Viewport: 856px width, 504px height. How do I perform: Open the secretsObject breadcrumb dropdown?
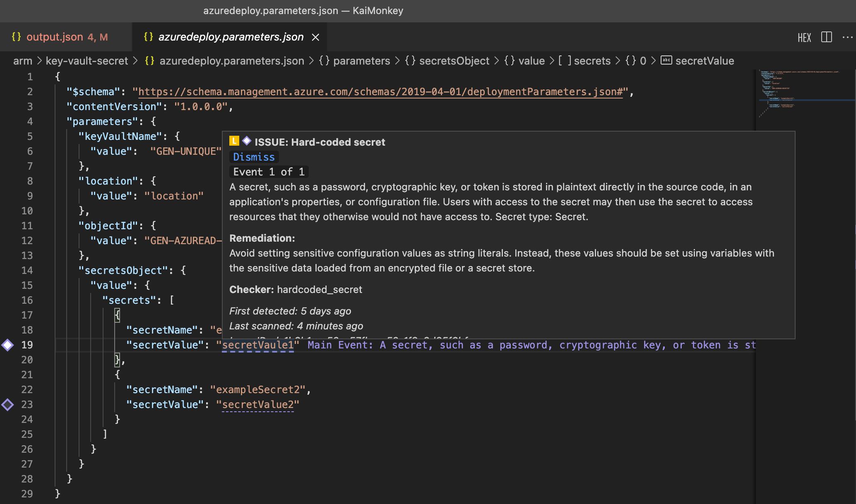454,60
